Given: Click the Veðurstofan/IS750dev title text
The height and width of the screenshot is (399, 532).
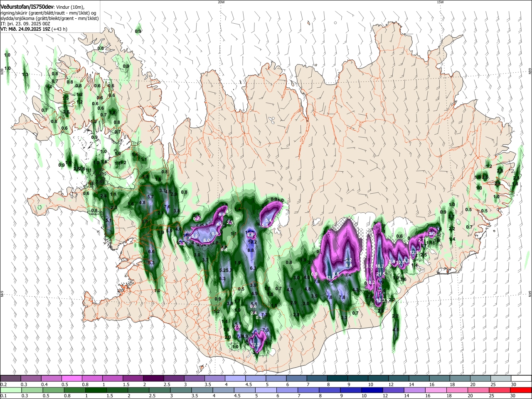Looking at the screenshot, I should [x=27, y=6].
